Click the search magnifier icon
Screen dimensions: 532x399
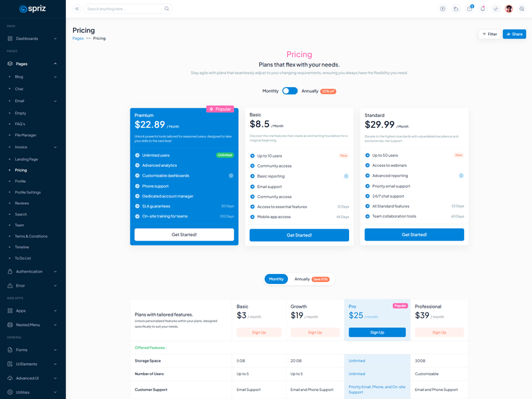click(166, 9)
